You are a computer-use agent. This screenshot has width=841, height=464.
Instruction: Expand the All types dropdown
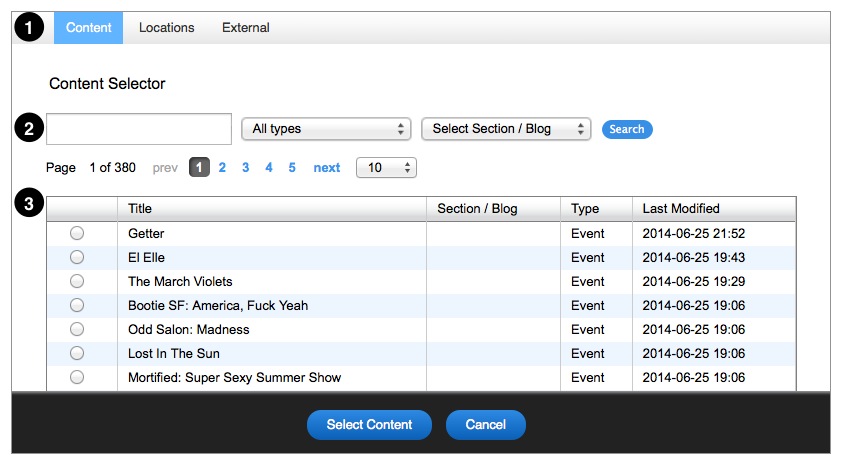pos(326,129)
